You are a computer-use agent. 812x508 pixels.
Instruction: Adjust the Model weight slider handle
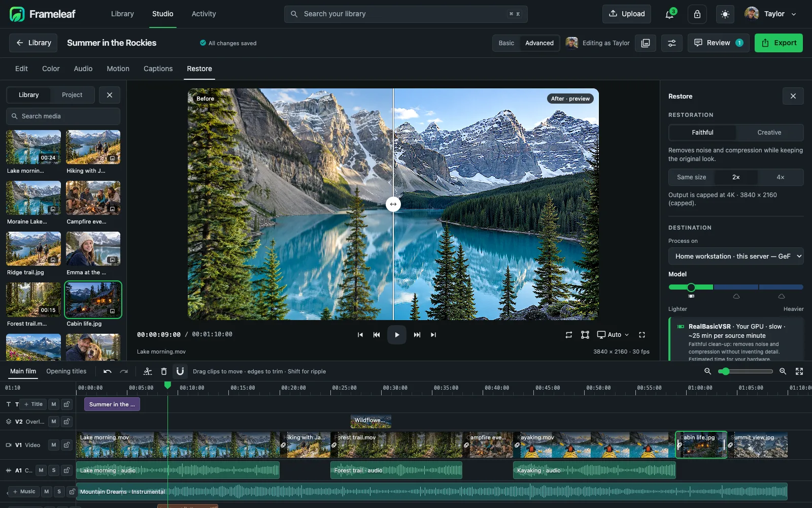691,288
